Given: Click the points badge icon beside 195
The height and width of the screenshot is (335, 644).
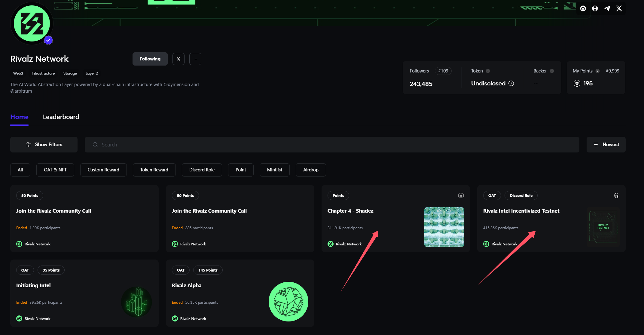Looking at the screenshot, I should coord(577,83).
